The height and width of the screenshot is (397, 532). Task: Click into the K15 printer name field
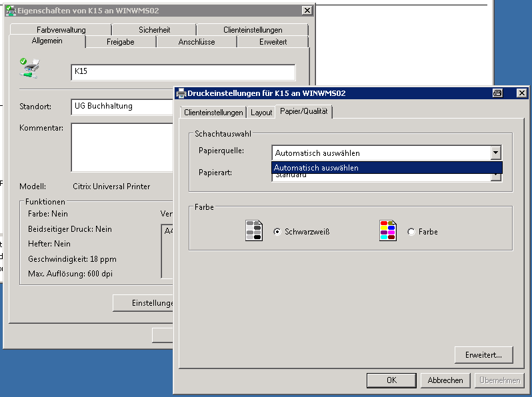tap(183, 72)
